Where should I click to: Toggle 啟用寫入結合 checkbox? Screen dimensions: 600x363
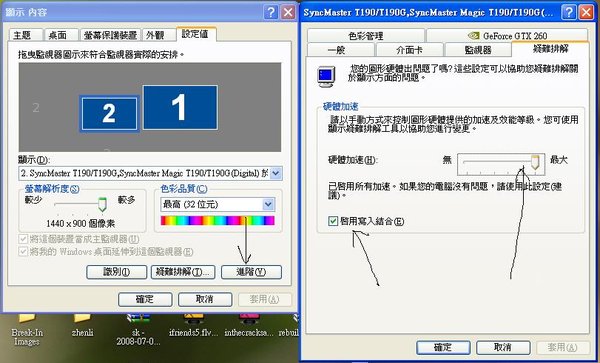333,221
